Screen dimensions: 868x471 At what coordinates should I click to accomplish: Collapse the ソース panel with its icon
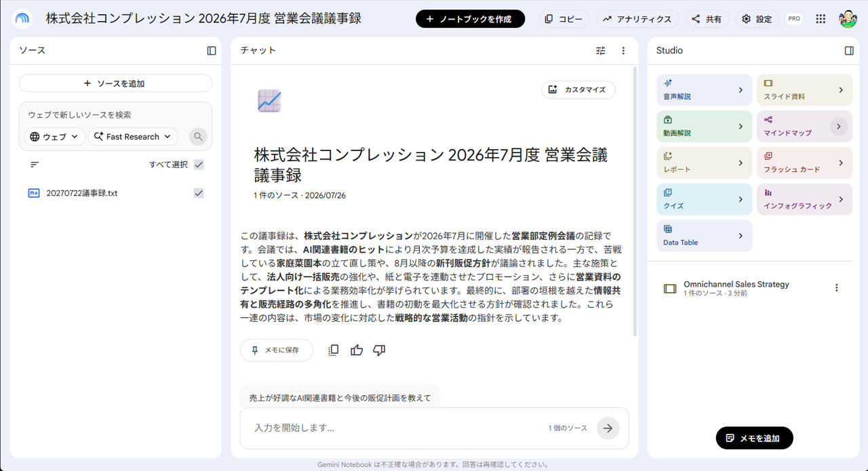(212, 51)
